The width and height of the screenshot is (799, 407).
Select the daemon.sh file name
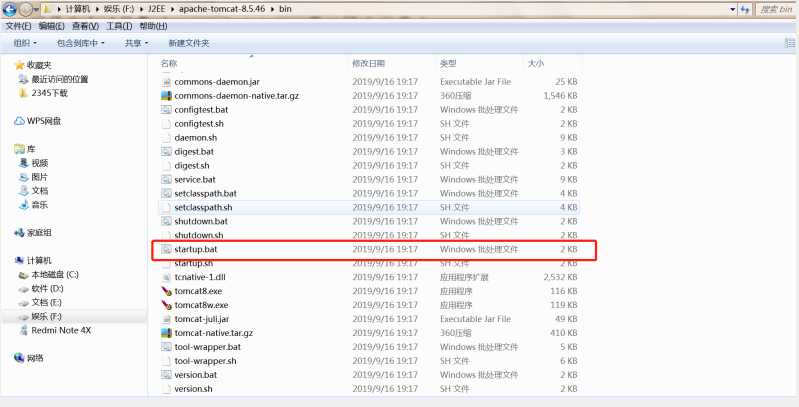point(196,138)
